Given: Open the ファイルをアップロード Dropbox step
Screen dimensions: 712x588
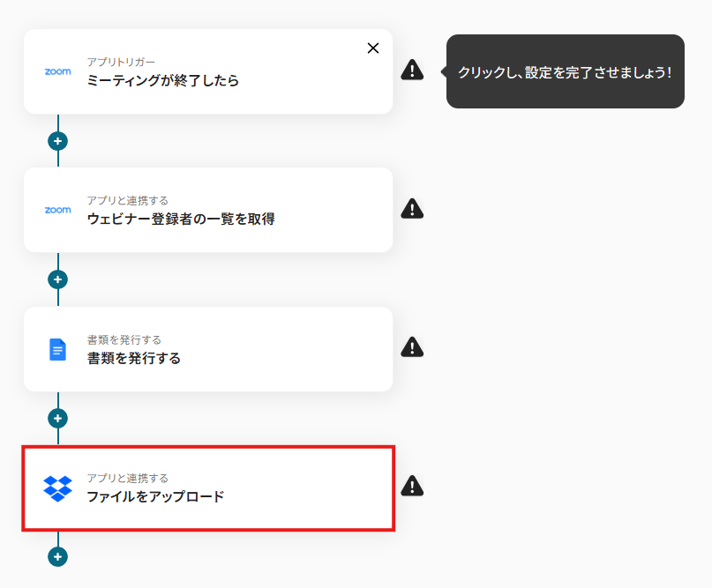Looking at the screenshot, I should tap(208, 488).
